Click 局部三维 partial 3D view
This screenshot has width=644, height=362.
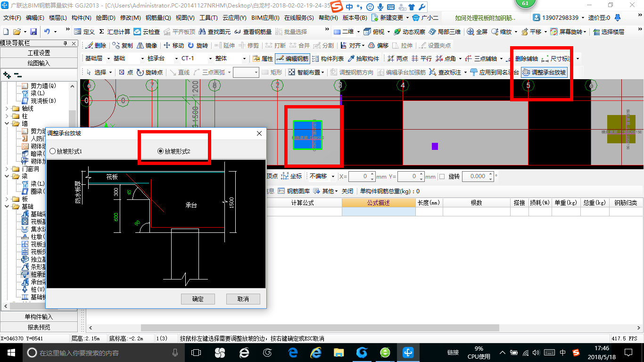tap(445, 32)
